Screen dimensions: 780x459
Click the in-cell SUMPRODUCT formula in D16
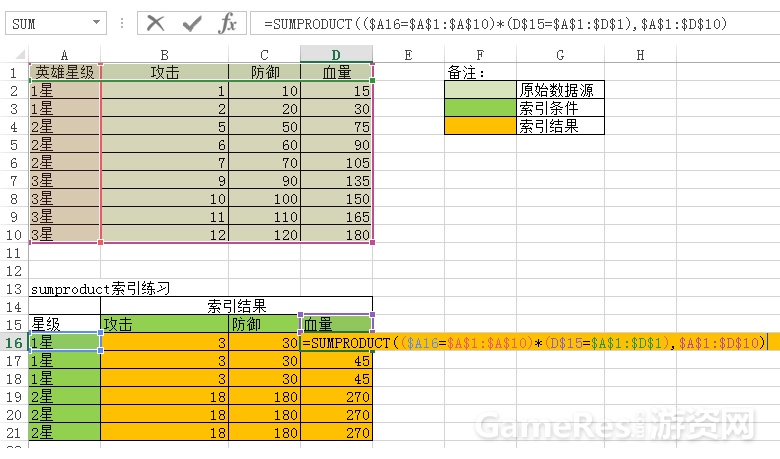535,343
